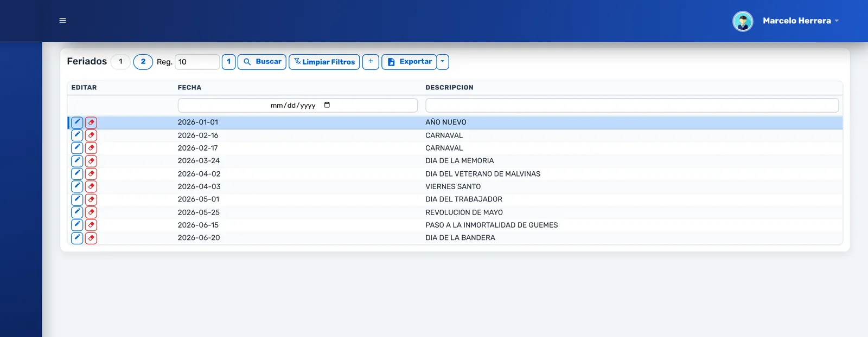Delete the 2026-02-16 CARNAVAL entry
The height and width of the screenshot is (337, 868).
[91, 135]
